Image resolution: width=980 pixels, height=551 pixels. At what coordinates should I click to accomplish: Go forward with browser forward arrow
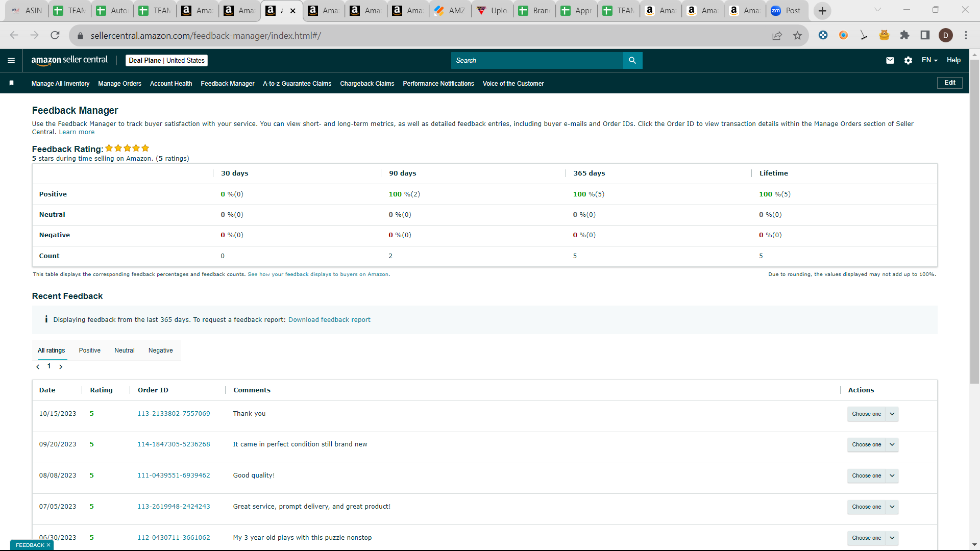[34, 35]
